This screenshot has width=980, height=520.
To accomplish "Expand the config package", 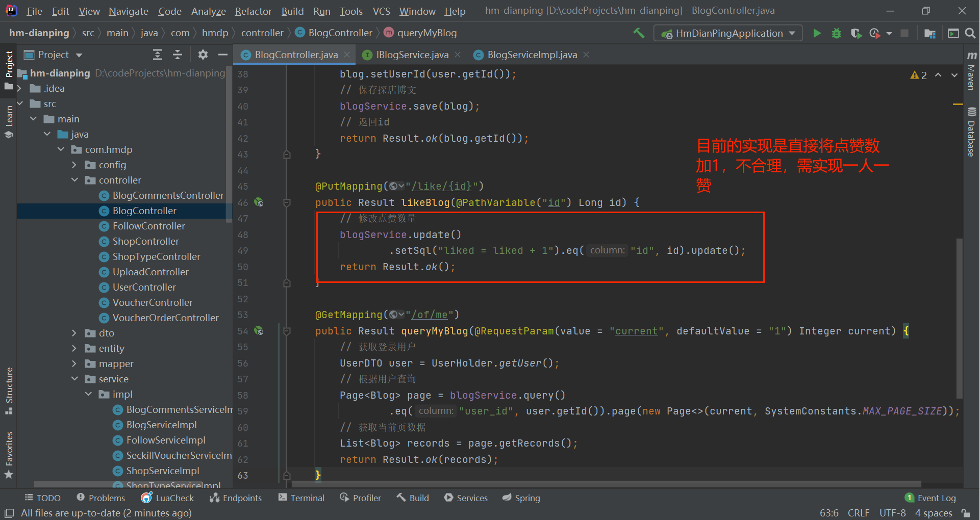I will [x=74, y=165].
